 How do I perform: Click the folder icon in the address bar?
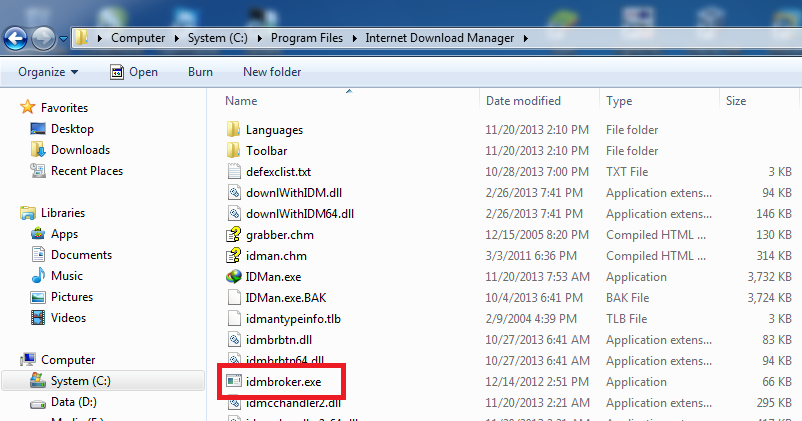click(x=81, y=37)
